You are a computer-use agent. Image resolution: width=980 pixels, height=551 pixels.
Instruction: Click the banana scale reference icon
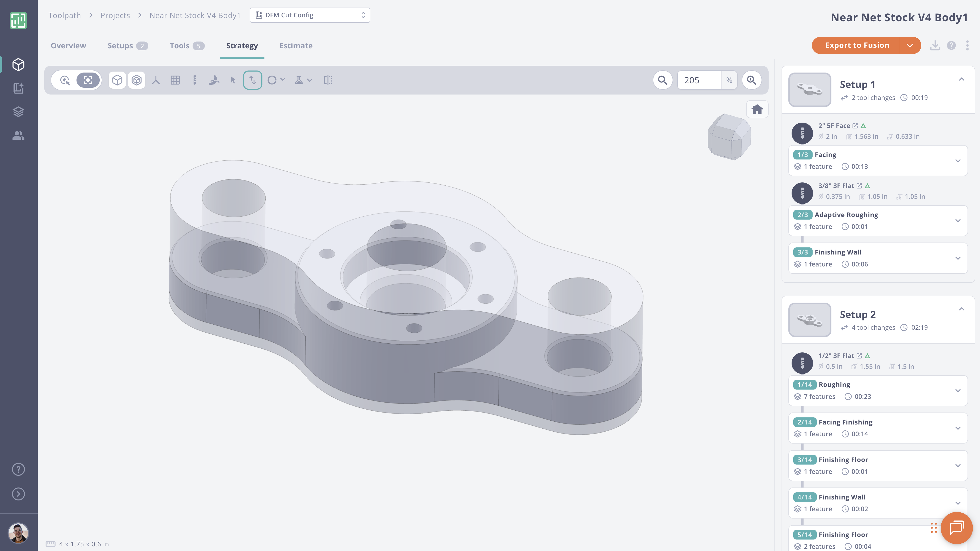[214, 80]
